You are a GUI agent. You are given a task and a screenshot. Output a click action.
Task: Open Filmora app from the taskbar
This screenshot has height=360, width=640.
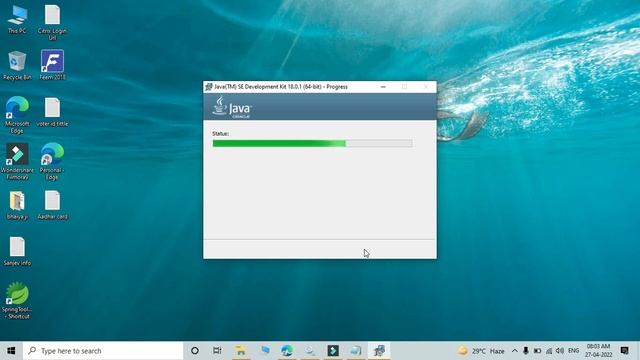(333, 351)
